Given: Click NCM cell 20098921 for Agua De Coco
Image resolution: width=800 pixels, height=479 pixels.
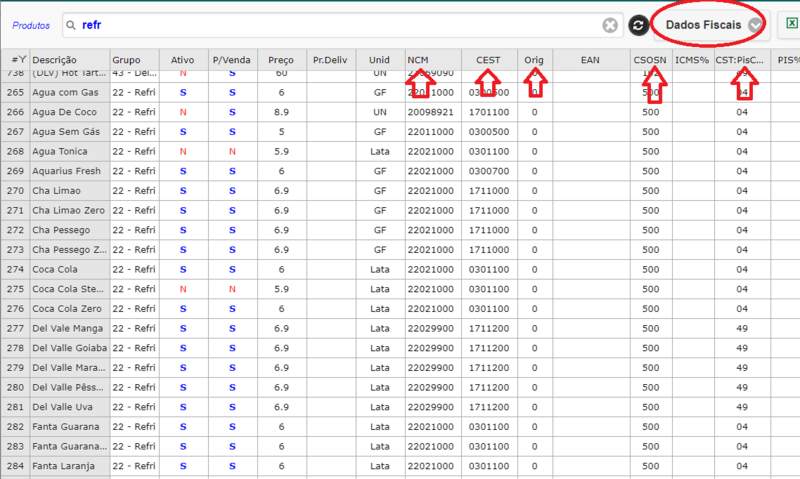Looking at the screenshot, I should pyautogui.click(x=433, y=112).
